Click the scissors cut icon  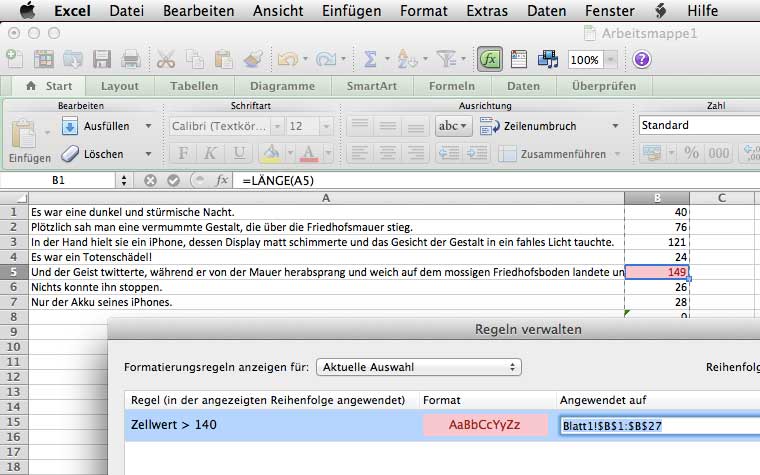point(167,60)
